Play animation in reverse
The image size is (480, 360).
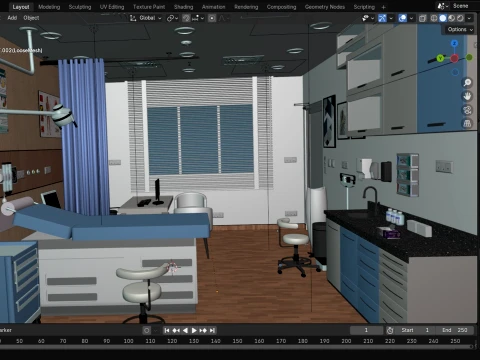point(185,330)
